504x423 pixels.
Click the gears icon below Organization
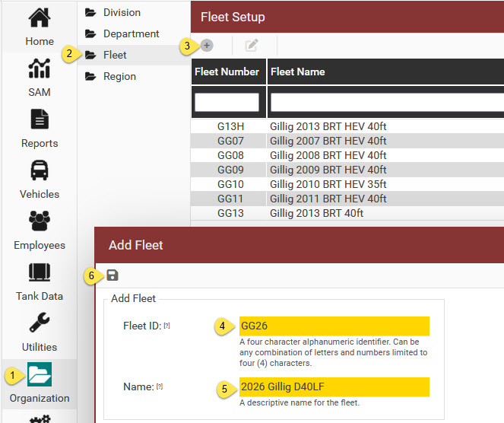(40, 418)
